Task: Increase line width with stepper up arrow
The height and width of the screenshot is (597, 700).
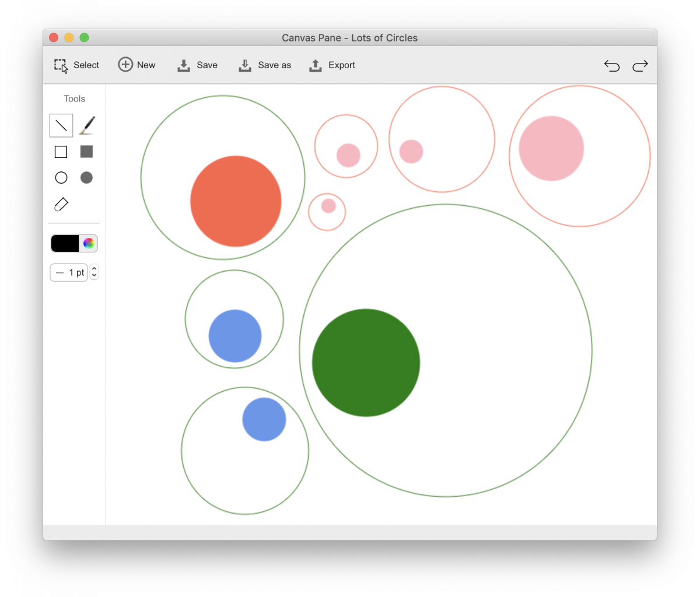Action: pos(94,269)
